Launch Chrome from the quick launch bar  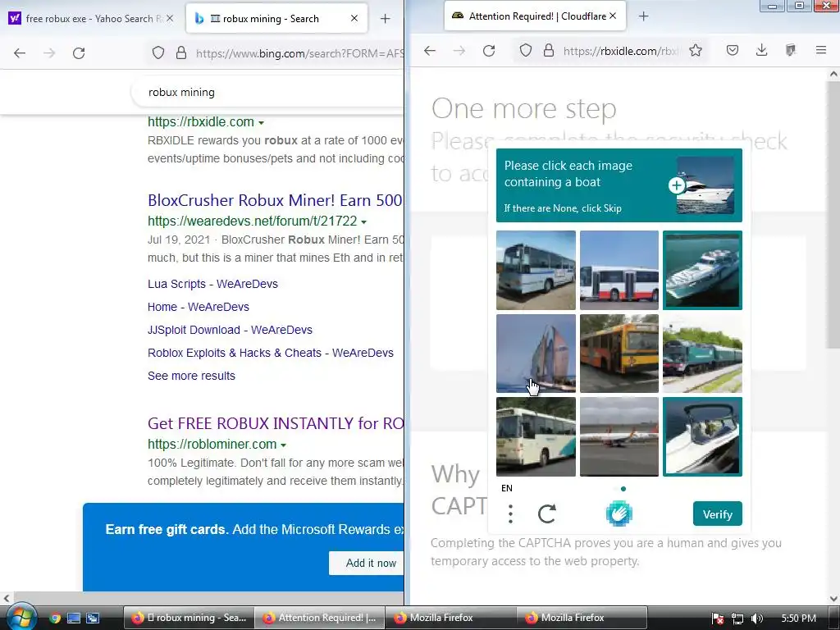pyautogui.click(x=55, y=618)
